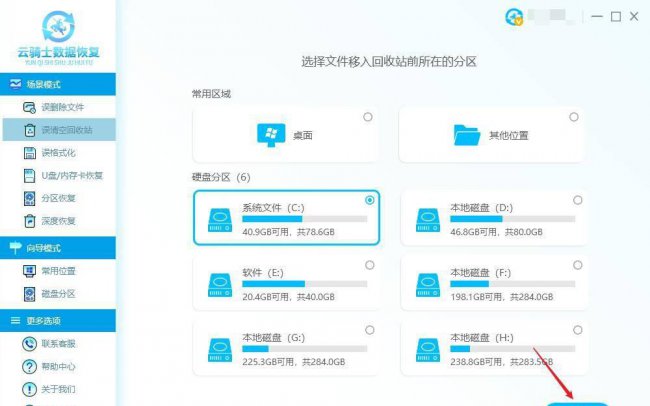Open the 更多选项 section header
This screenshot has height=406, width=650.
point(58,321)
